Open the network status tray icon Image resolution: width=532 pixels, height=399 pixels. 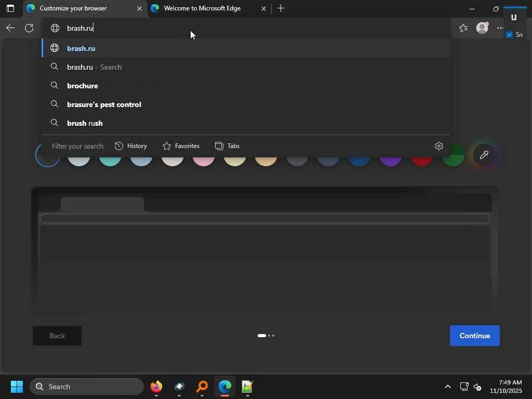(464, 387)
